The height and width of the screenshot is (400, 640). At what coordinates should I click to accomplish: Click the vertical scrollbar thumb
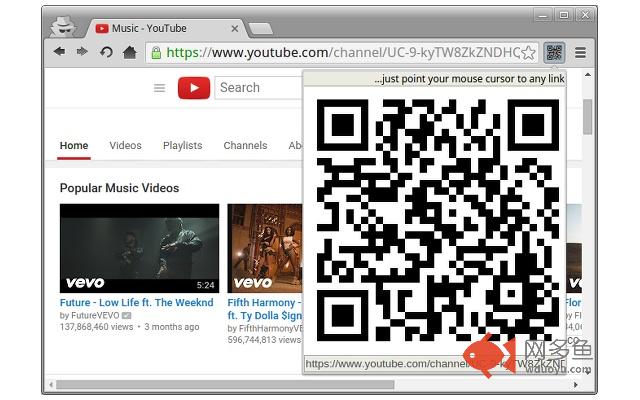click(588, 116)
